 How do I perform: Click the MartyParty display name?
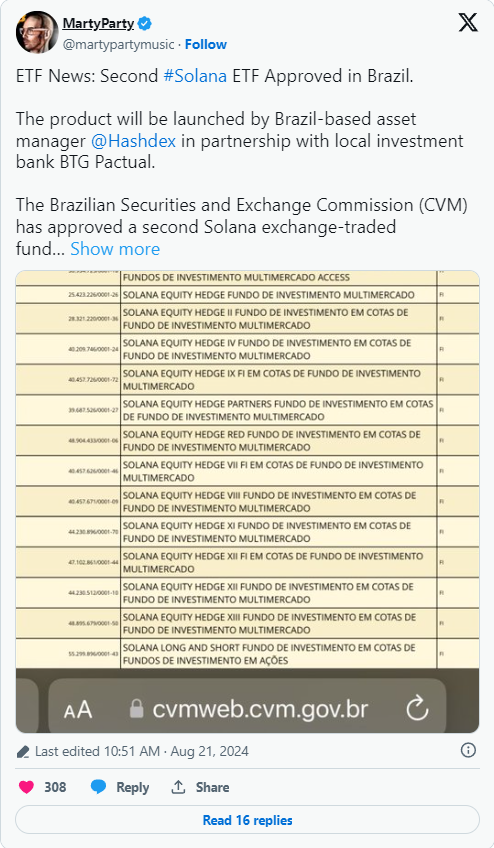(98, 23)
